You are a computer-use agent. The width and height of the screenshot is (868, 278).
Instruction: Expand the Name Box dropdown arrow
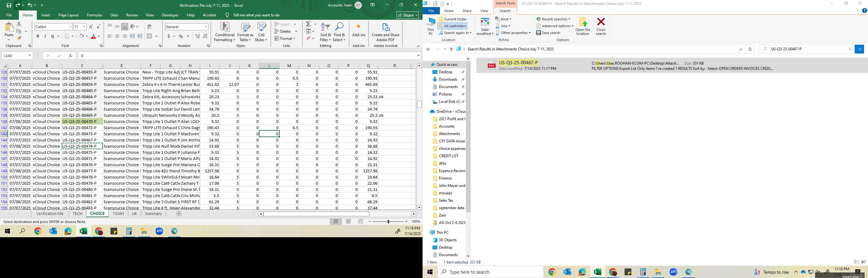(x=30, y=56)
